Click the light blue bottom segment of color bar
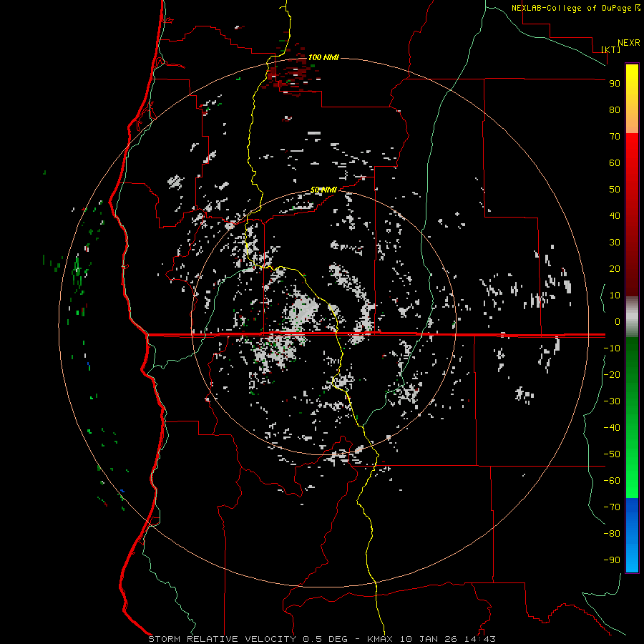The width and height of the screenshot is (644, 644). [632, 535]
